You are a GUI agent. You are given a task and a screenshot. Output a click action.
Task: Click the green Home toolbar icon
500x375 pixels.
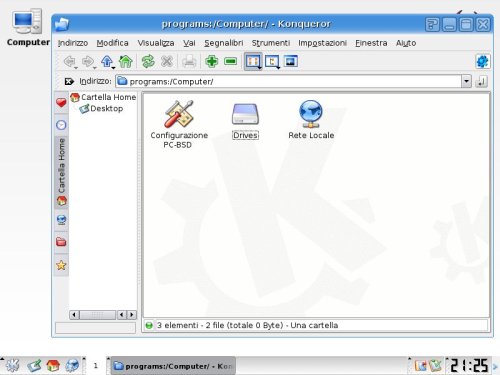126,61
